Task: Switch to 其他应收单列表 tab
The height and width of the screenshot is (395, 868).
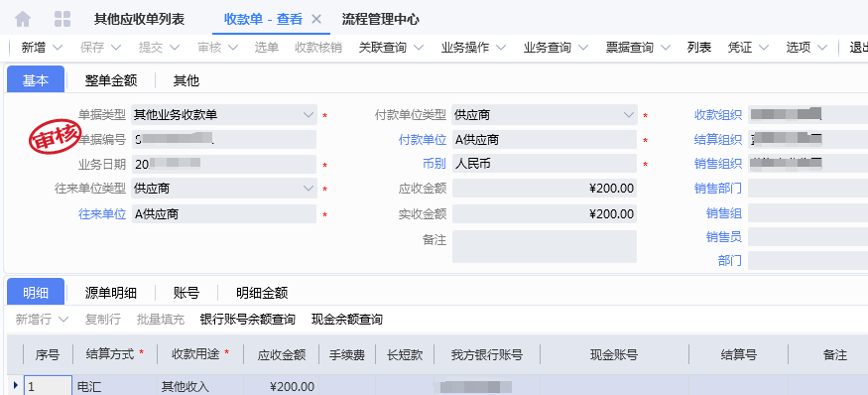Action: [x=139, y=20]
